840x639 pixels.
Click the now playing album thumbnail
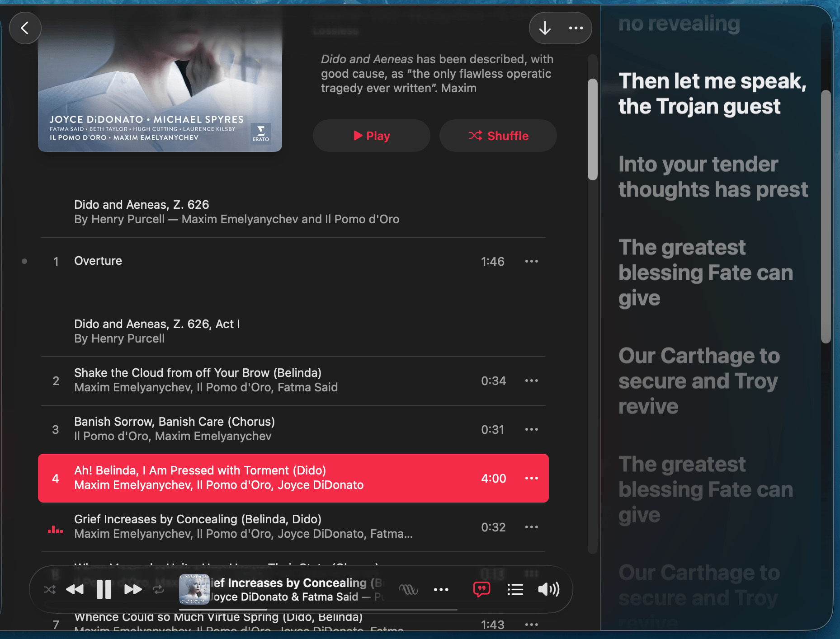click(194, 589)
